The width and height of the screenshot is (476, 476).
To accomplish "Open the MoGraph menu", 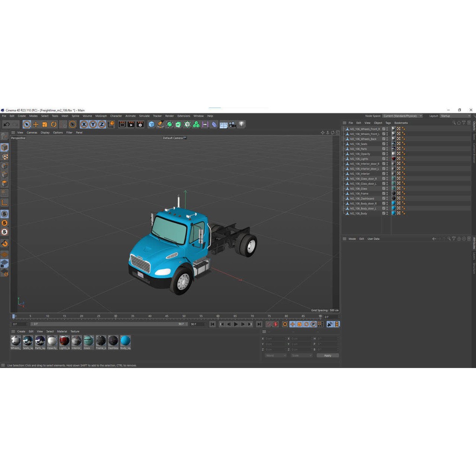I will click(x=101, y=115).
